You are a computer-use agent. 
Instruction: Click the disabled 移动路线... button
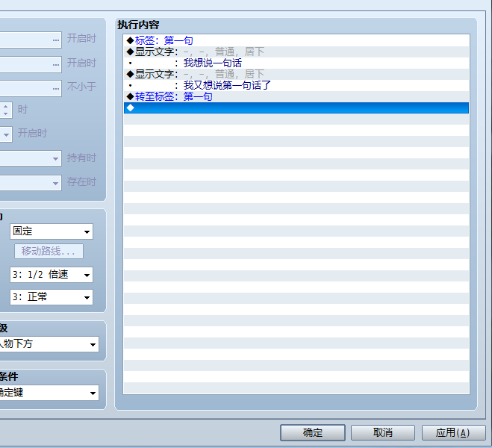click(x=49, y=252)
